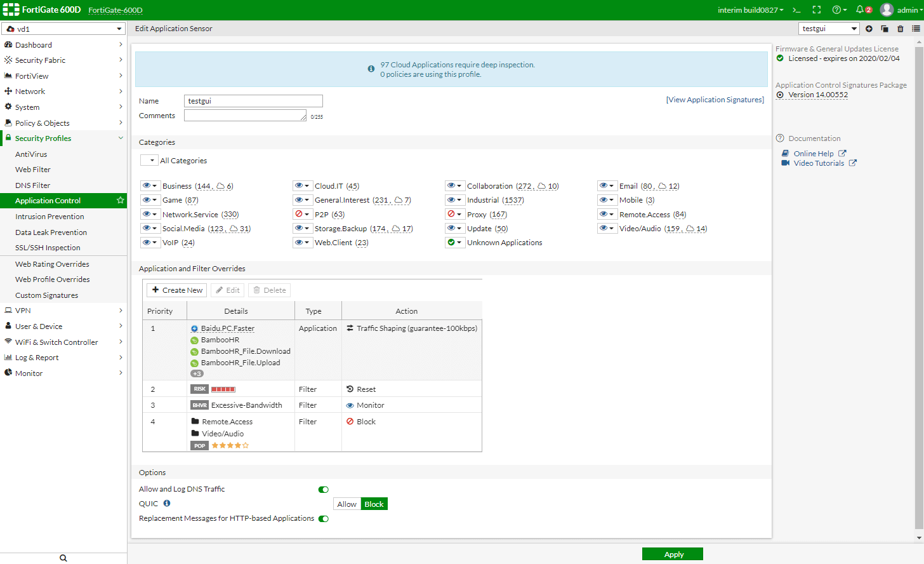Click inside the Comments field
This screenshot has height=564, width=924.
click(245, 115)
